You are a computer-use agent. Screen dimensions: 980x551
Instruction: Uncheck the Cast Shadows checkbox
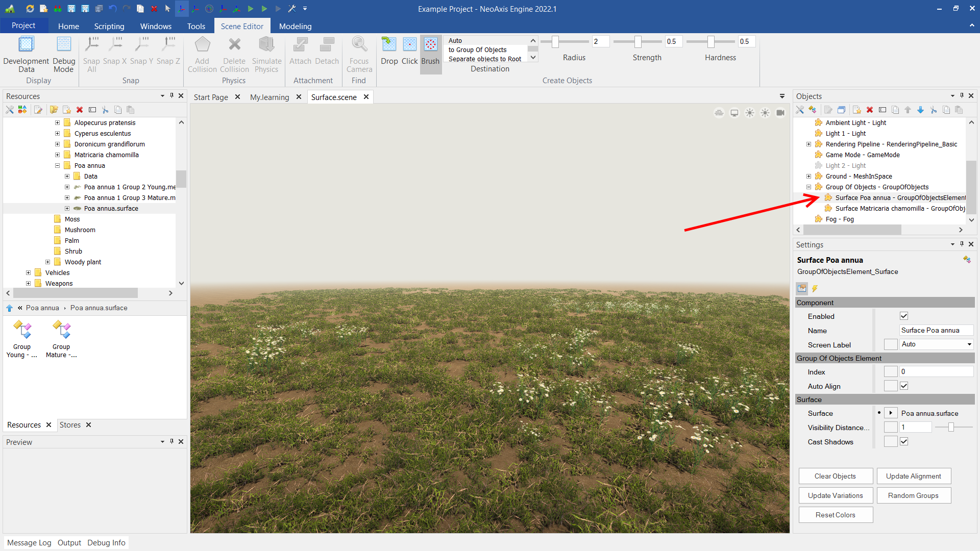click(x=904, y=442)
